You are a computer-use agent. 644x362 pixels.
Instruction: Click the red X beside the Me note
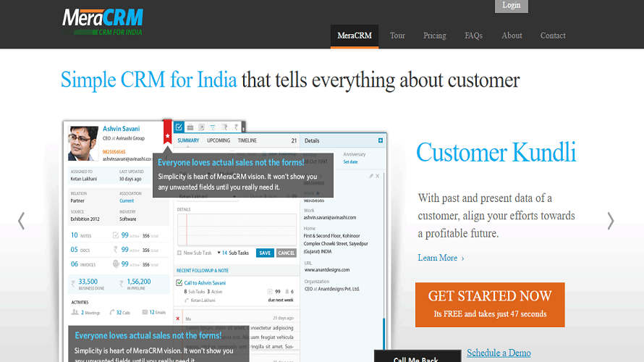coord(178,319)
